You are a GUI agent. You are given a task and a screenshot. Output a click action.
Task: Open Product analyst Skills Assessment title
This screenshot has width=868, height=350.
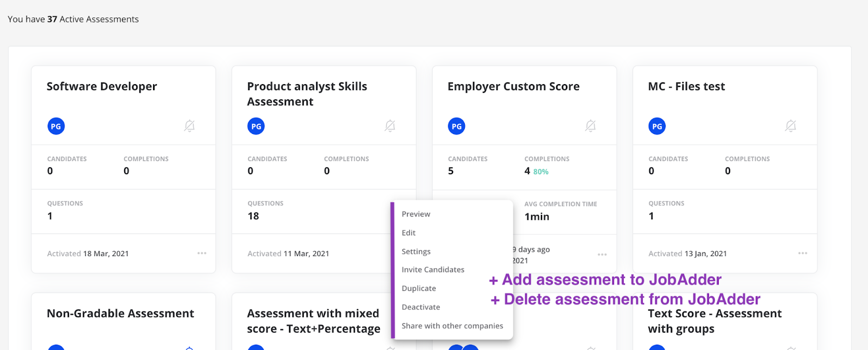[307, 94]
